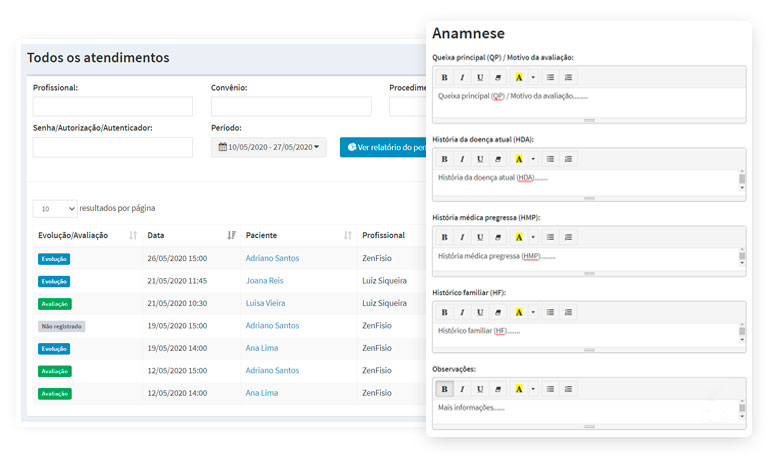Click the eraser icon in Histórico familiar editor
Screen dimensions: 780x458
498,312
